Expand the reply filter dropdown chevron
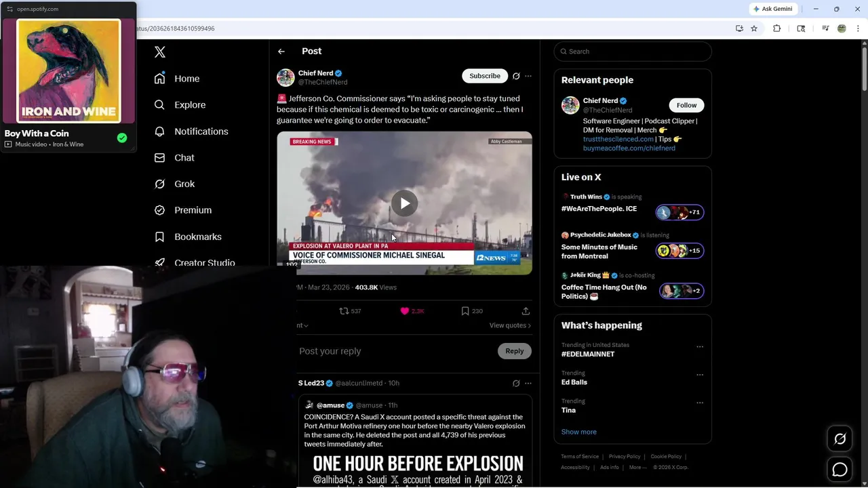Screen dimensions: 868x488 [306, 326]
